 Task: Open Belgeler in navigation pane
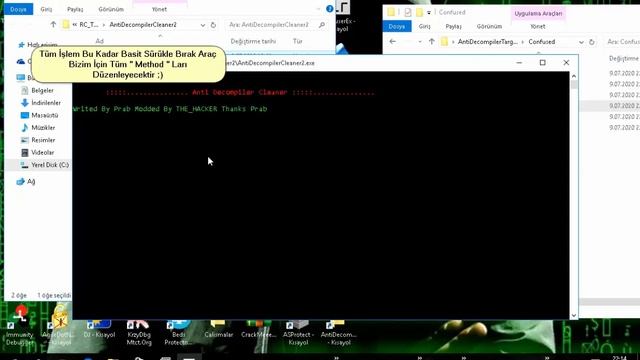(x=42, y=90)
